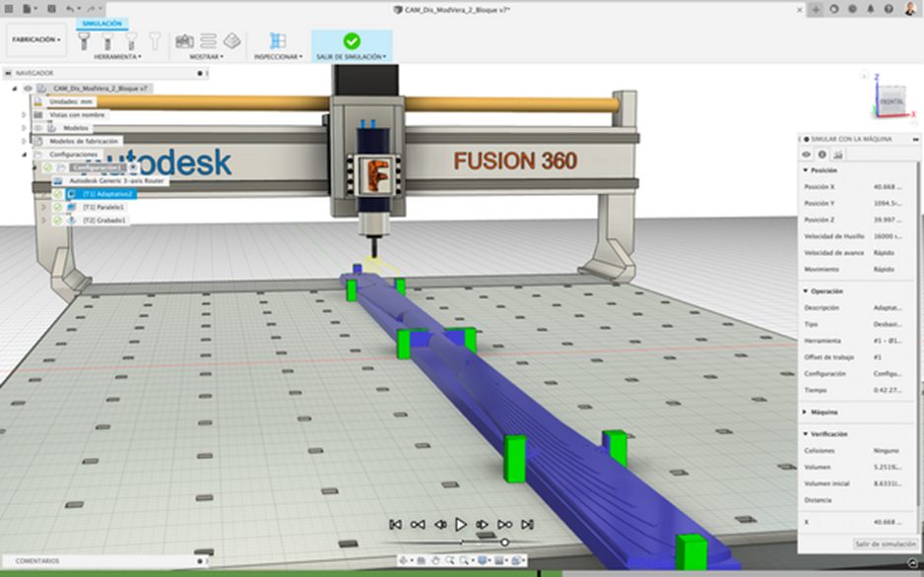Click the FRONTAL face of view cube
Viewport: 924px width, 577px height.
coord(891,101)
